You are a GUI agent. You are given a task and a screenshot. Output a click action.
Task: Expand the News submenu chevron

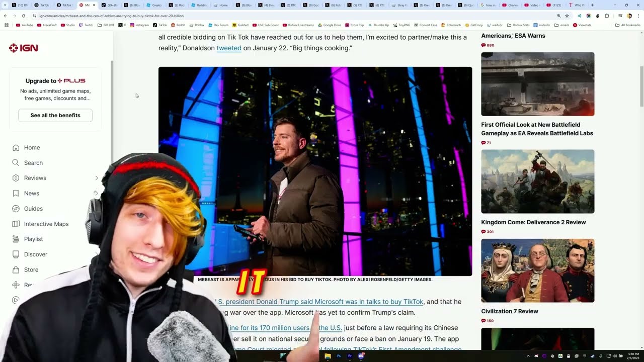[96, 193]
